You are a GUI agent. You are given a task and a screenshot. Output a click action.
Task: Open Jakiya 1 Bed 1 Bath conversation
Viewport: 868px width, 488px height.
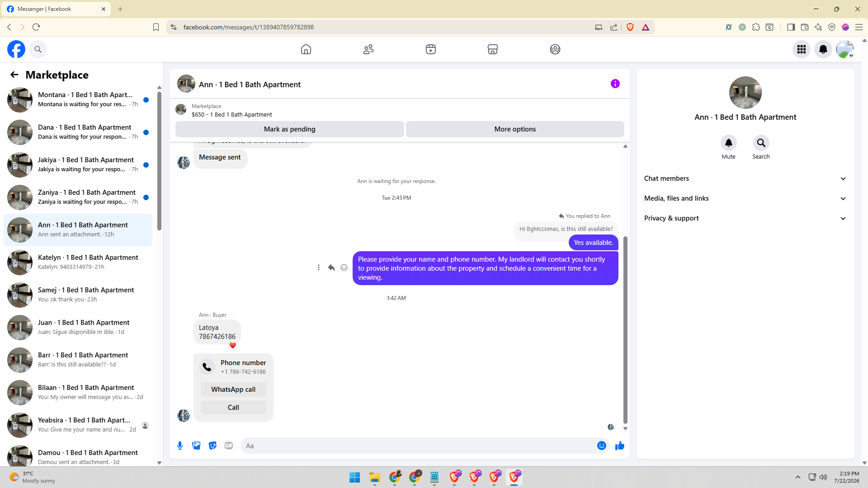78,165
